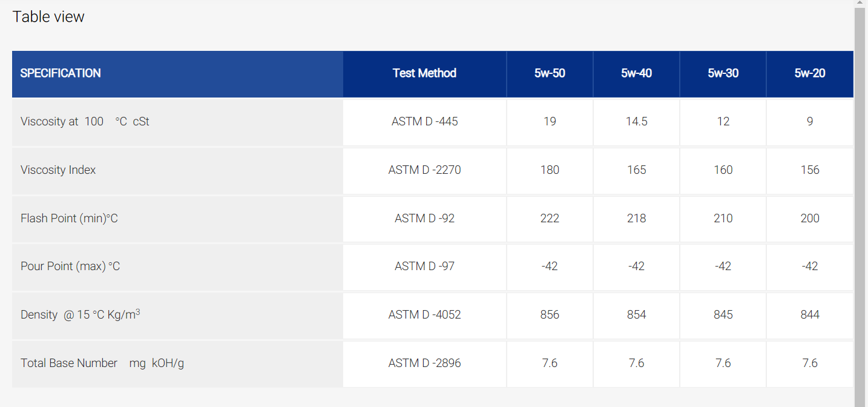Click the Density @ 15 °C row label
868x407 pixels.
81,314
